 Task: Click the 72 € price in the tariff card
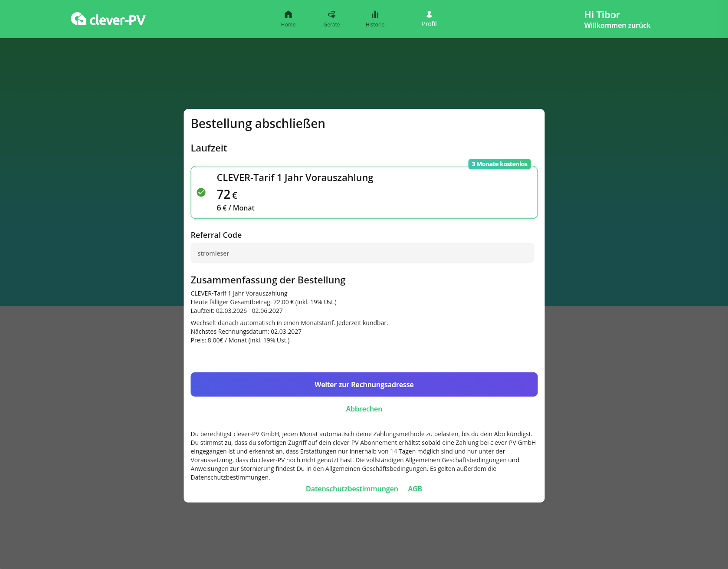coord(227,194)
